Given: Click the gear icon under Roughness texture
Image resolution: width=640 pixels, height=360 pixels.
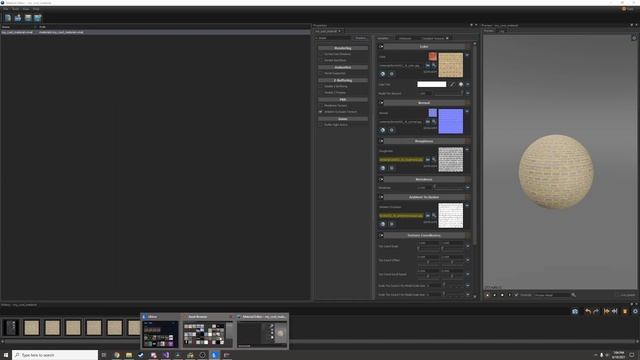Looking at the screenshot, I should [x=391, y=168].
